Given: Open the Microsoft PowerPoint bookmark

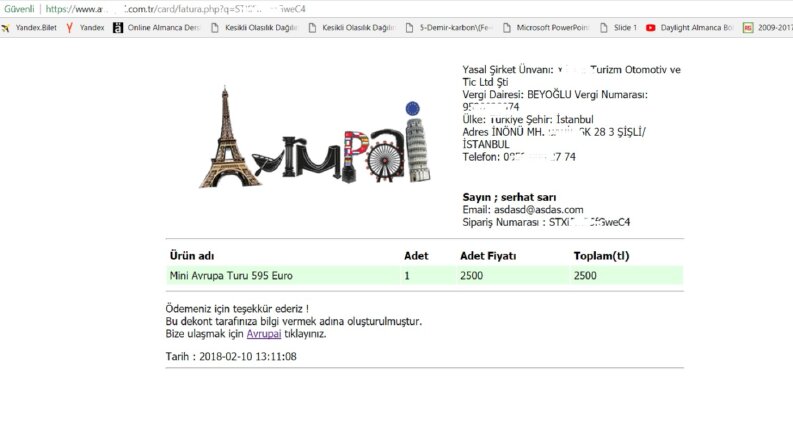Looking at the screenshot, I should click(x=546, y=28).
